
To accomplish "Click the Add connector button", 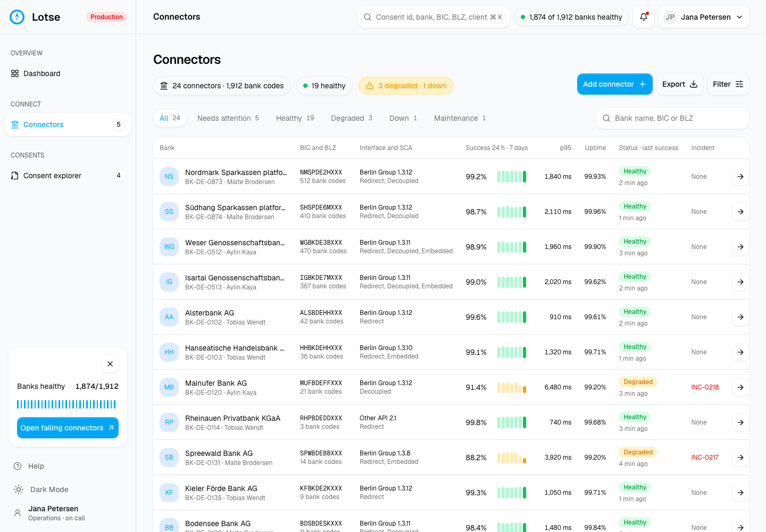I will pos(615,84).
